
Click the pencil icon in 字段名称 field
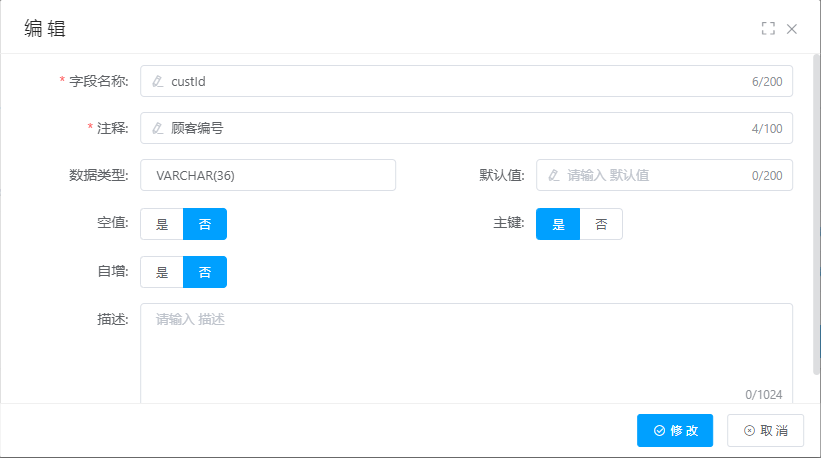coord(158,81)
